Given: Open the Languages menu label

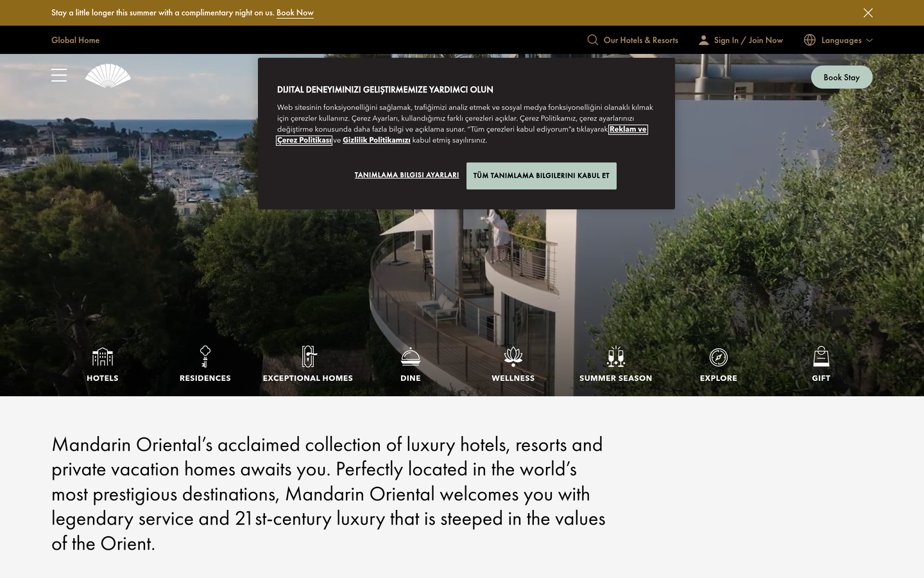Looking at the screenshot, I should [841, 40].
